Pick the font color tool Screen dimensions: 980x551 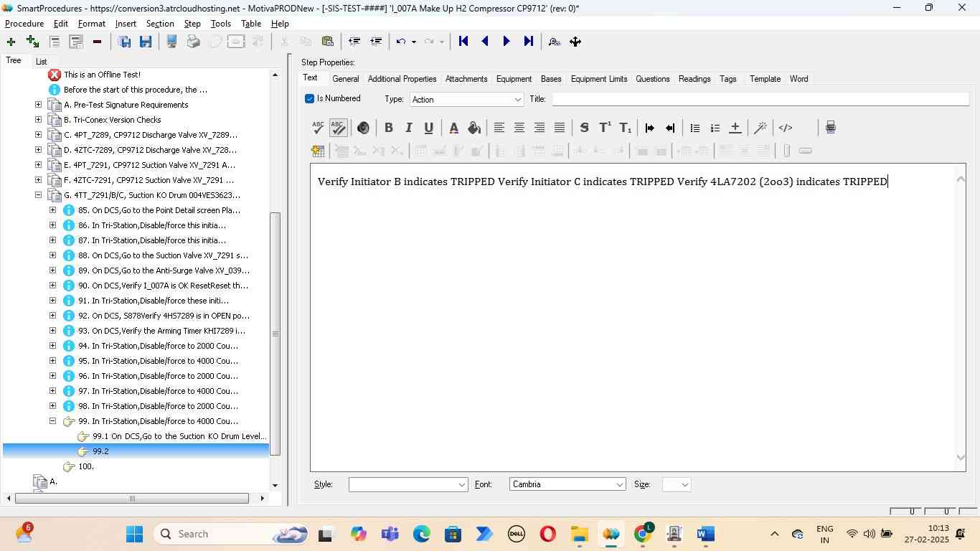[453, 128]
